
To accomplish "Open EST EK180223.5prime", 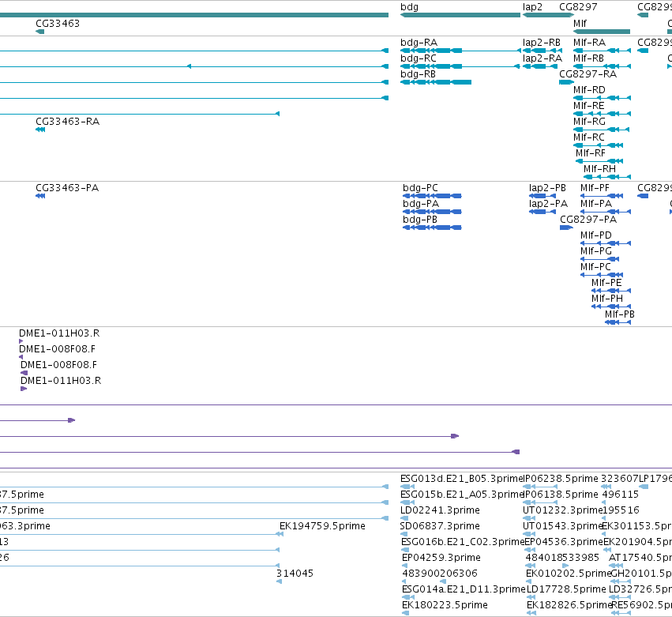I will [x=445, y=605].
